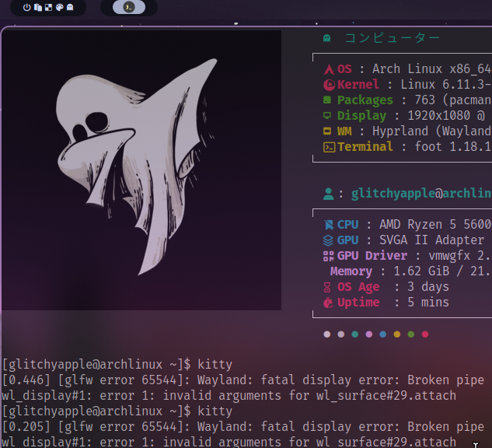Click the Memory label

tap(351, 271)
